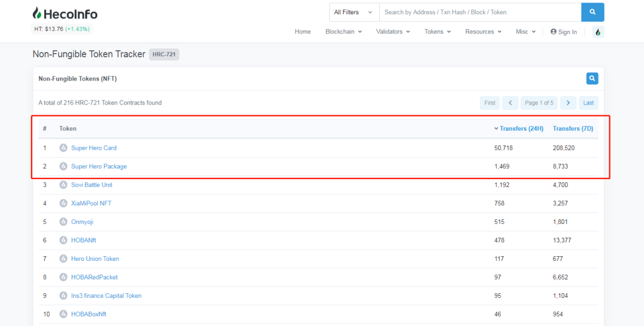This screenshot has width=644, height=326.
Task: Expand the Resources menu
Action: 483,32
